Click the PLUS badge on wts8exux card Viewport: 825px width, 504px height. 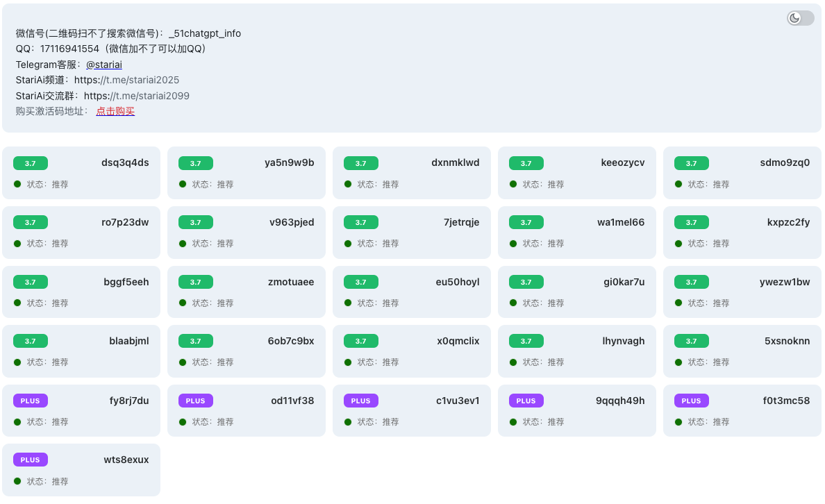pos(31,460)
